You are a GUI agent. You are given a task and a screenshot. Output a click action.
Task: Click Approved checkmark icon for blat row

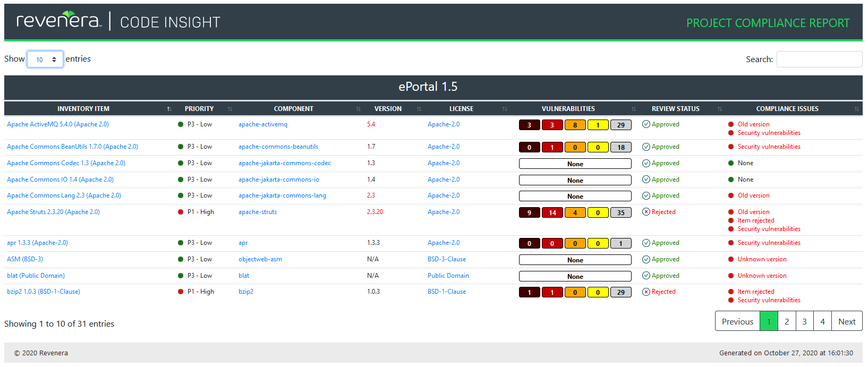(646, 276)
